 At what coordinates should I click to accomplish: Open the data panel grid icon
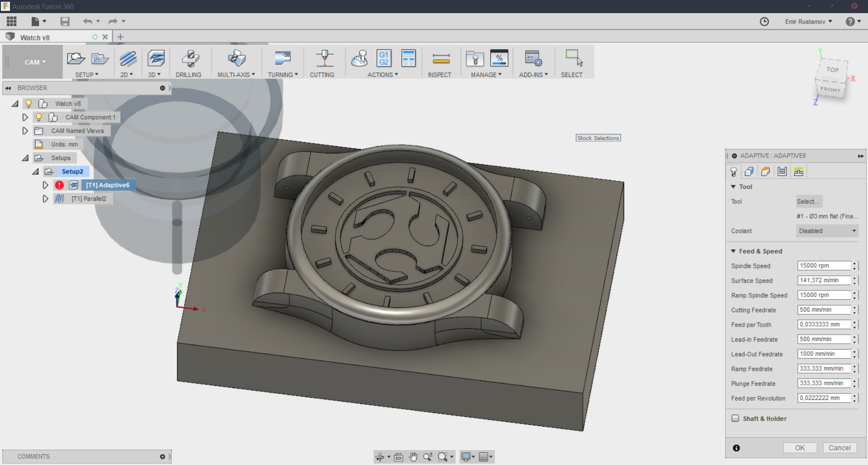click(12, 21)
